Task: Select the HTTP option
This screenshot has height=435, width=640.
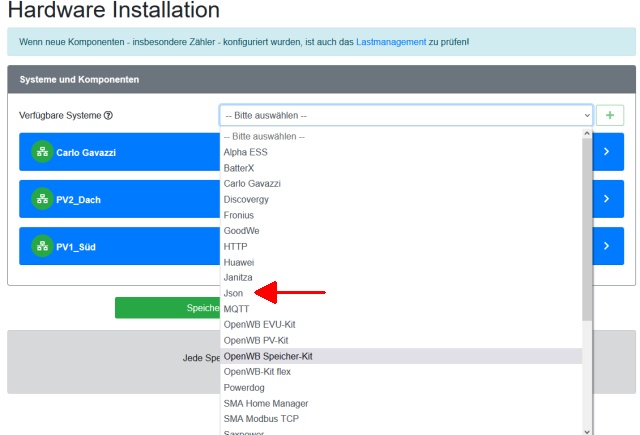Action: pyautogui.click(x=401, y=246)
